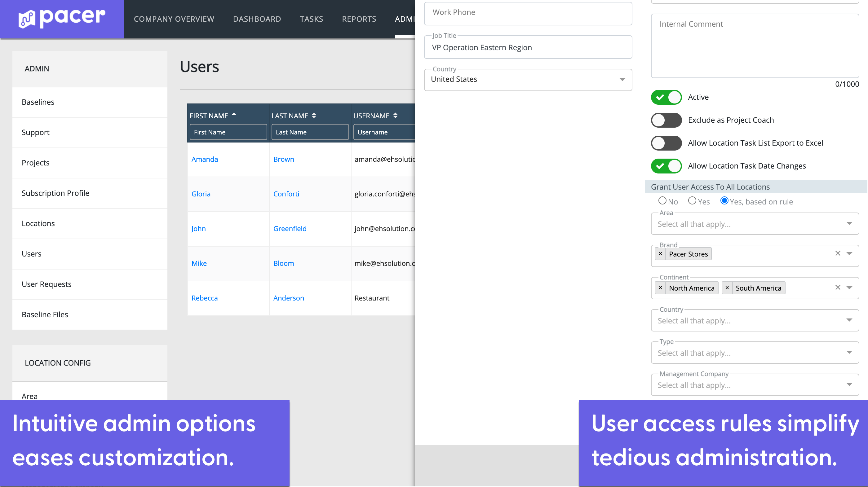Remove the South America continent tag
Viewport: 868px width, 487px height.
point(727,287)
